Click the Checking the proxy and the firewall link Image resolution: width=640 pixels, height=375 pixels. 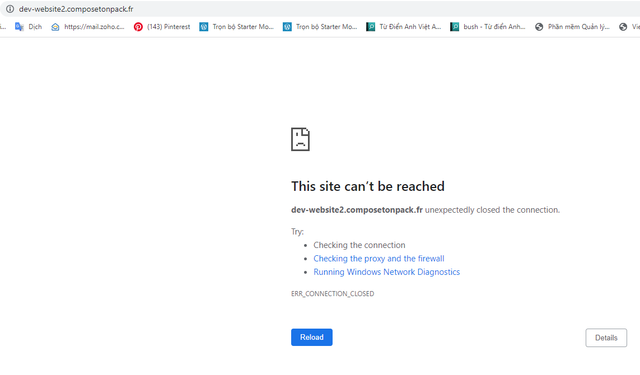(x=379, y=259)
